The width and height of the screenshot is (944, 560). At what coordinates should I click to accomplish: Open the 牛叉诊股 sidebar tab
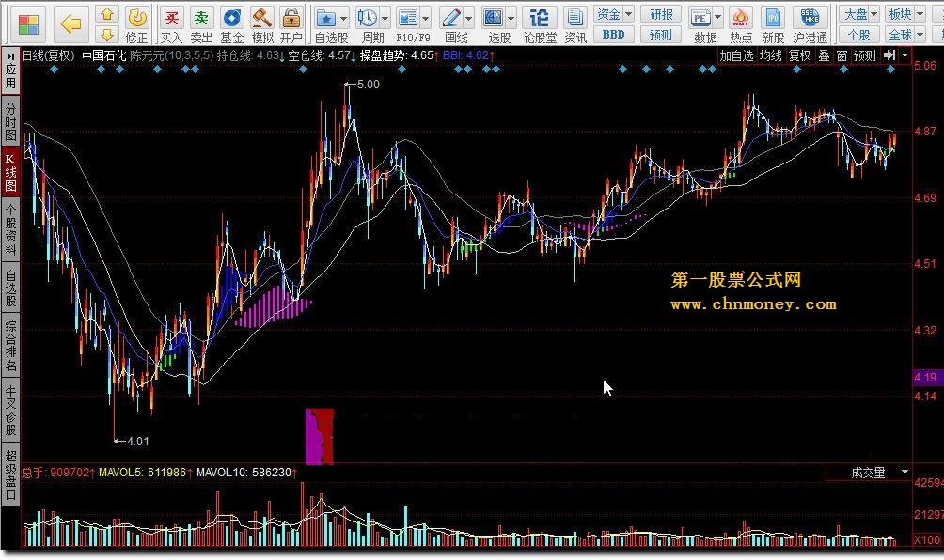[11, 411]
